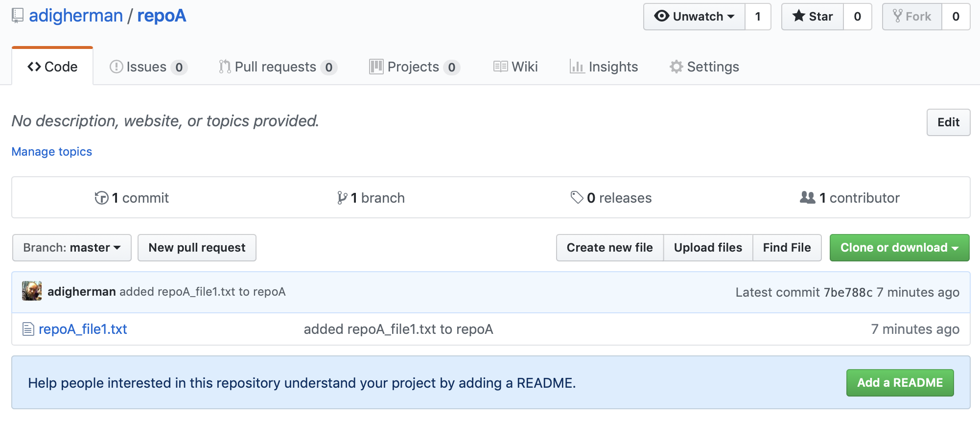Click the star icon on Star button
980x421 pixels.
pos(799,16)
